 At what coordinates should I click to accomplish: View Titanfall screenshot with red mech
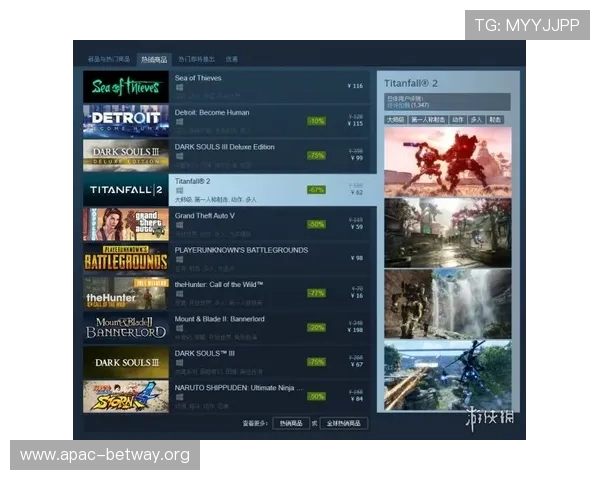(x=448, y=162)
